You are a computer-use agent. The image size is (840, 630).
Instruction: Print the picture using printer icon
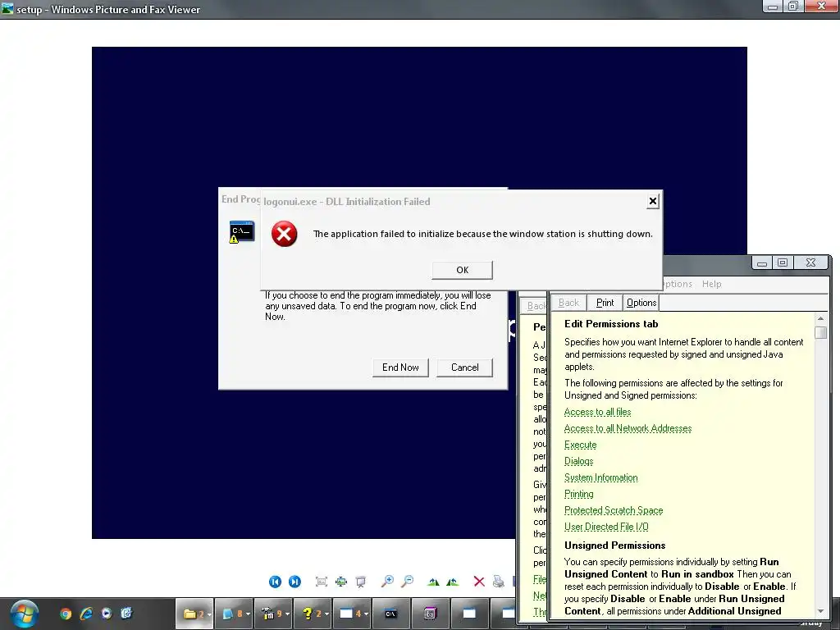coord(498,582)
